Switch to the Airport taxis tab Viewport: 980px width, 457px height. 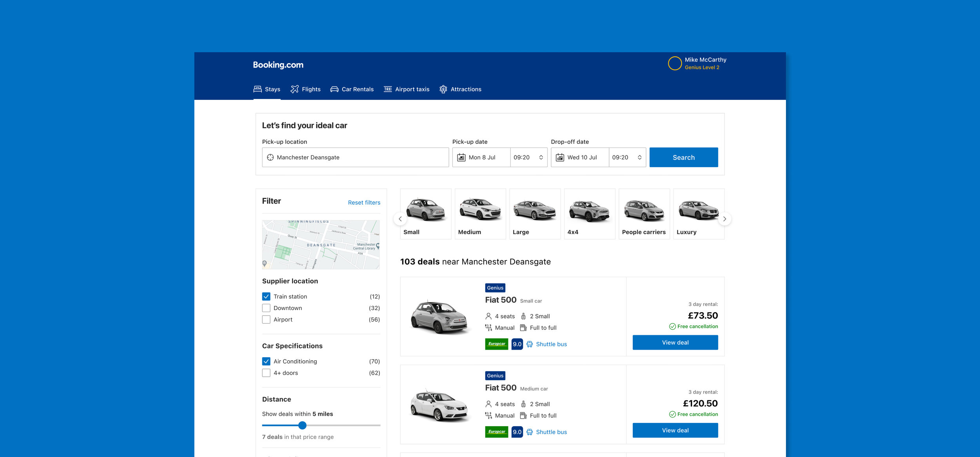click(x=407, y=89)
